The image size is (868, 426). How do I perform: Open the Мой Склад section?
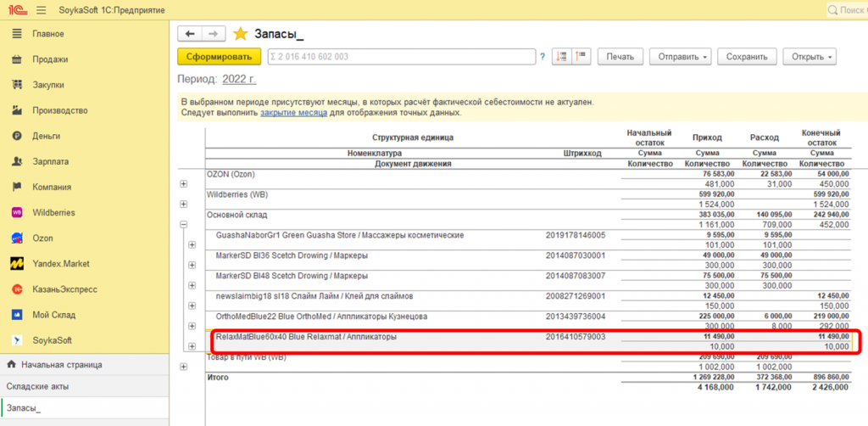coord(56,314)
